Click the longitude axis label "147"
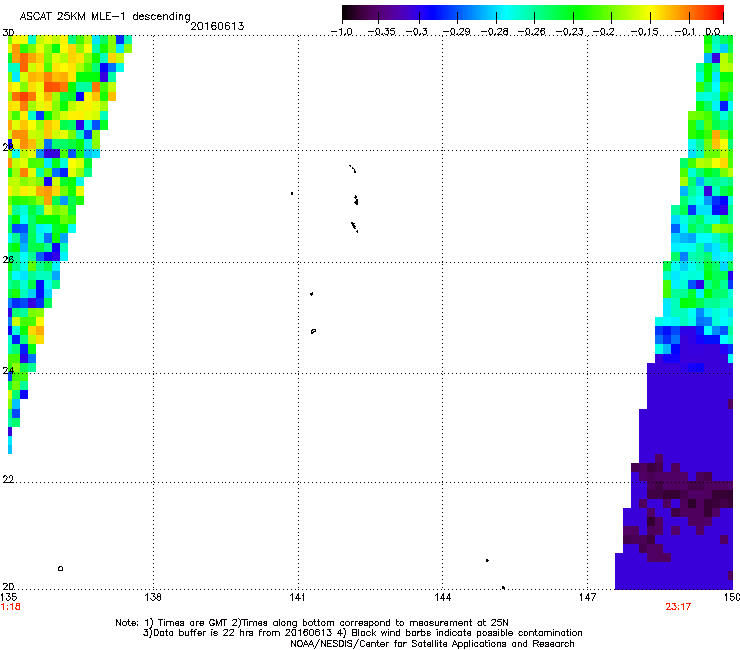This screenshot has width=740, height=650. pyautogui.click(x=587, y=597)
